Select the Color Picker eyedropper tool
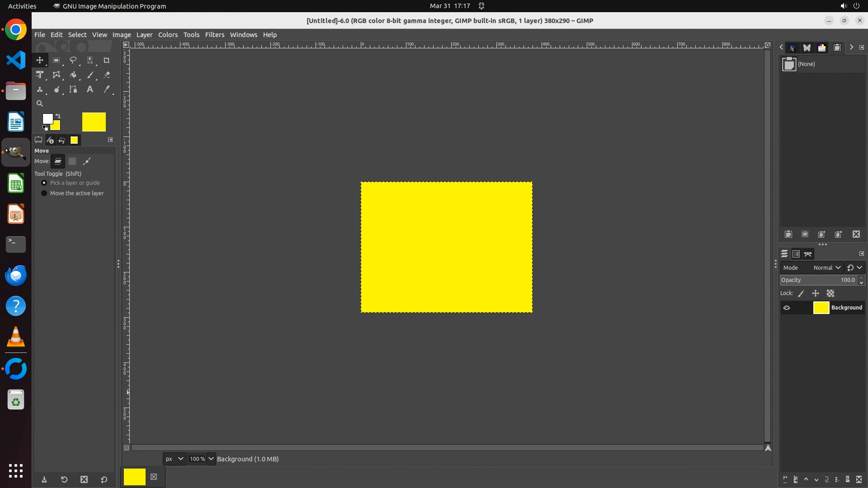 click(107, 89)
